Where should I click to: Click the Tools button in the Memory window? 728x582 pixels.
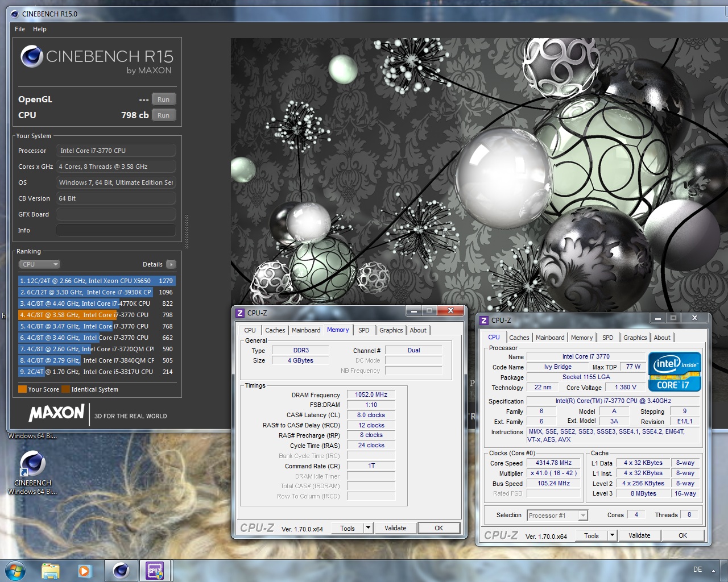[348, 528]
